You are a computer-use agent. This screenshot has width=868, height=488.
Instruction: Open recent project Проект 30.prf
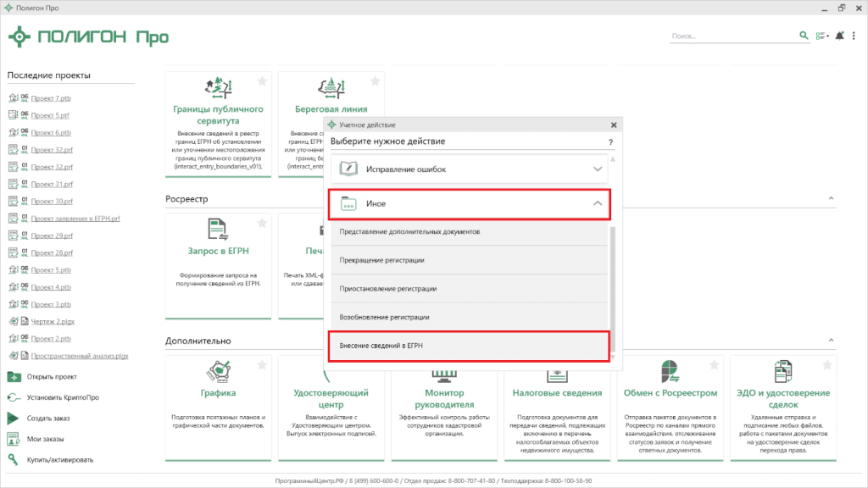click(52, 201)
